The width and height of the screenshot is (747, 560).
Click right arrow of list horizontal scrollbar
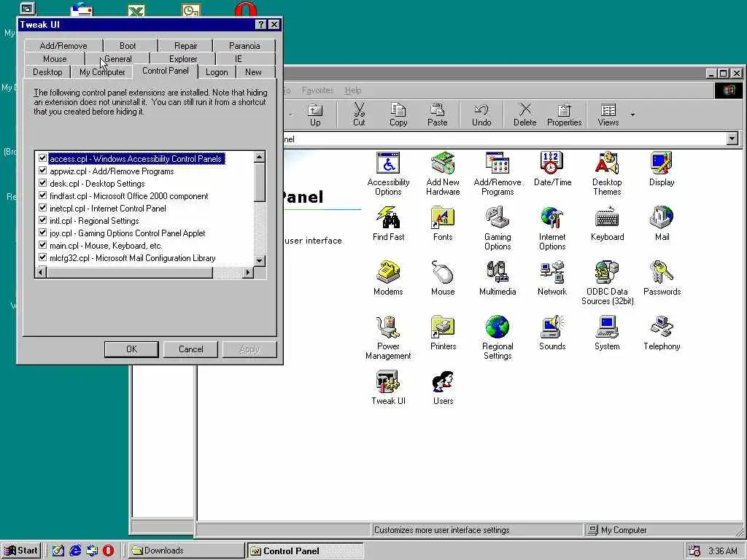[x=247, y=273]
